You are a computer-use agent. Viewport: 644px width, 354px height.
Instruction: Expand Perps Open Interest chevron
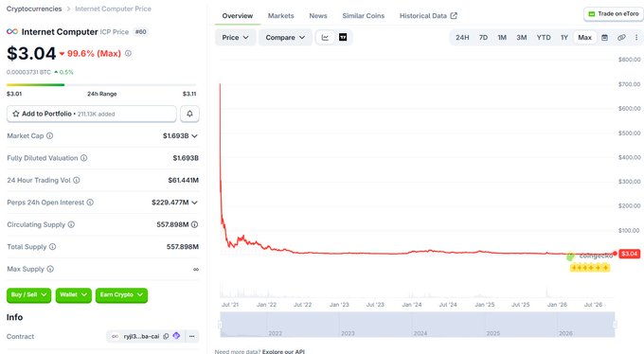[195, 203]
